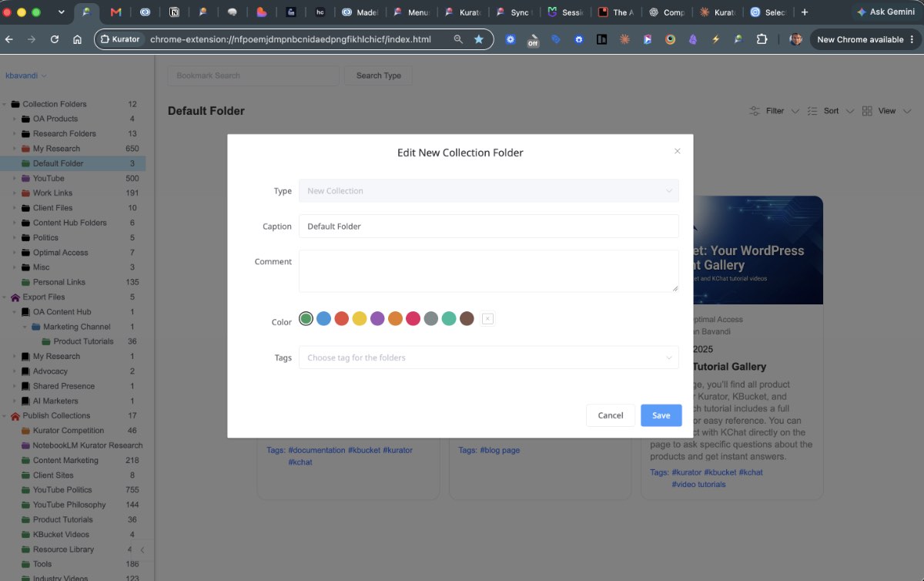
Task: Click the #blog page tag link
Action: (500, 450)
